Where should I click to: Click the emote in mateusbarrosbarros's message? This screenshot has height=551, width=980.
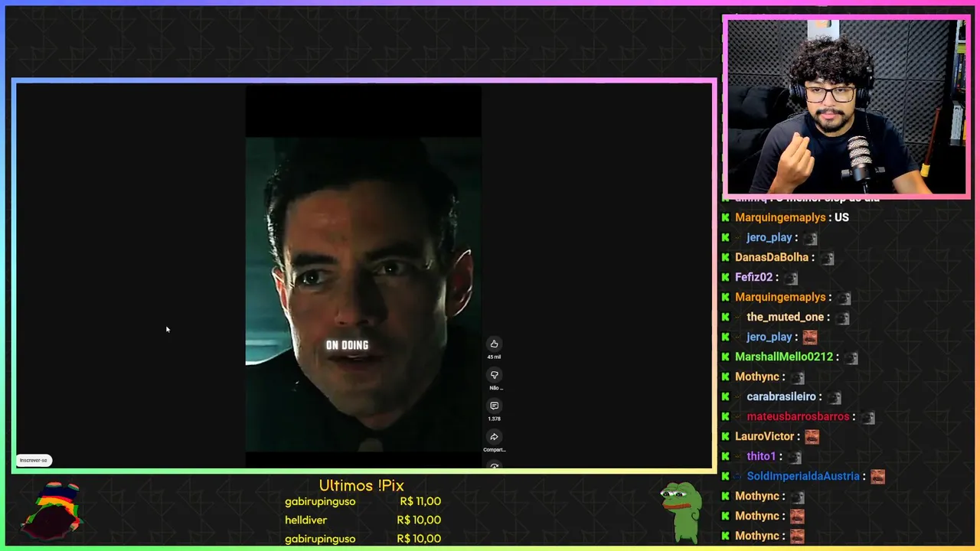coord(867,417)
